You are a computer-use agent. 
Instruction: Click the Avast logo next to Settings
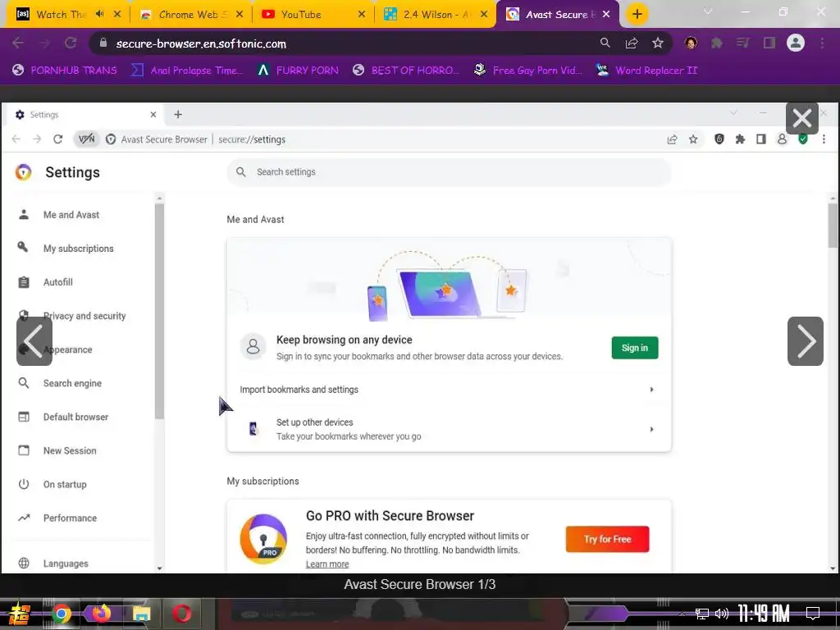point(24,172)
